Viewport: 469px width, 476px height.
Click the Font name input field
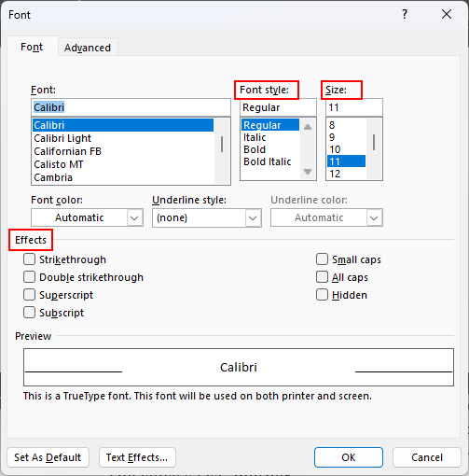(131, 107)
